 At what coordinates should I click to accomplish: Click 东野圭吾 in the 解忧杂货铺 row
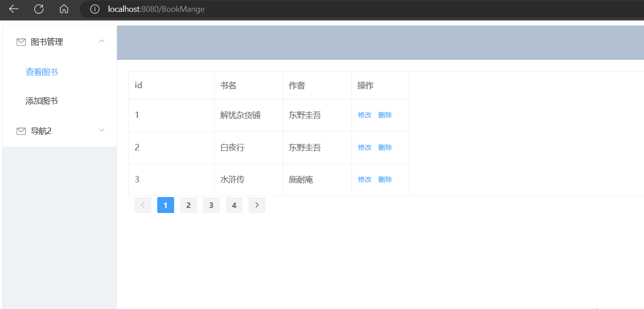[305, 115]
